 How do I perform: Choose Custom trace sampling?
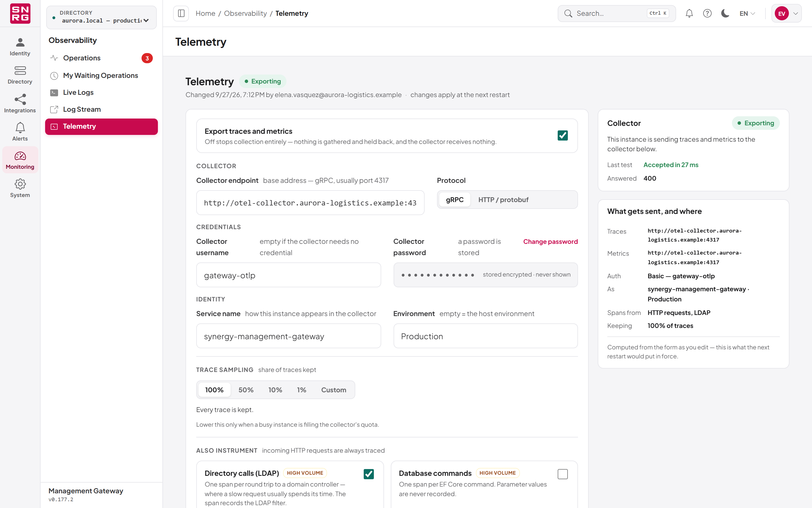click(x=334, y=390)
